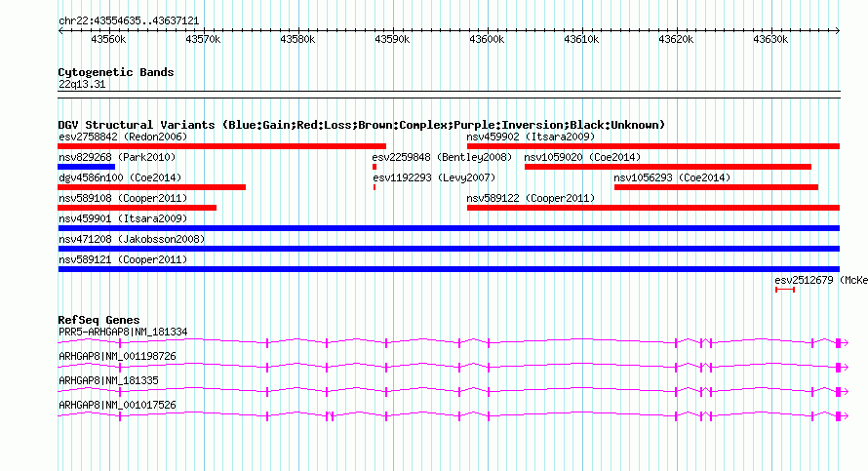Viewport: 868px width, 471px height.
Task: Select red loss bar under nsv589122
Action: click(x=653, y=208)
